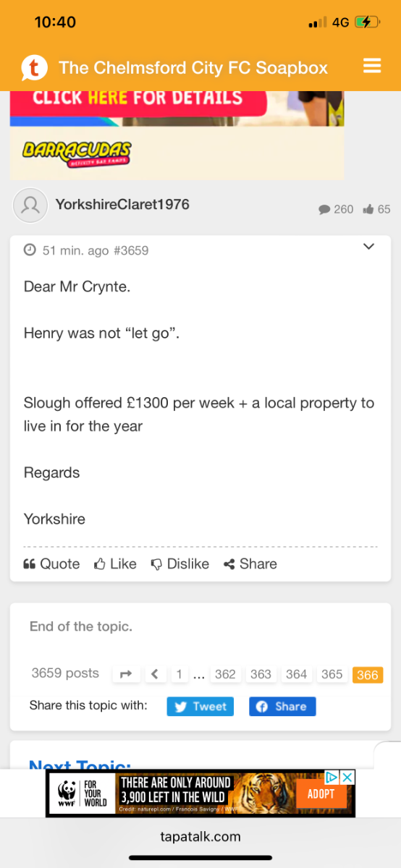Go to previous page with left chevron
This screenshot has width=401, height=868.
155,674
